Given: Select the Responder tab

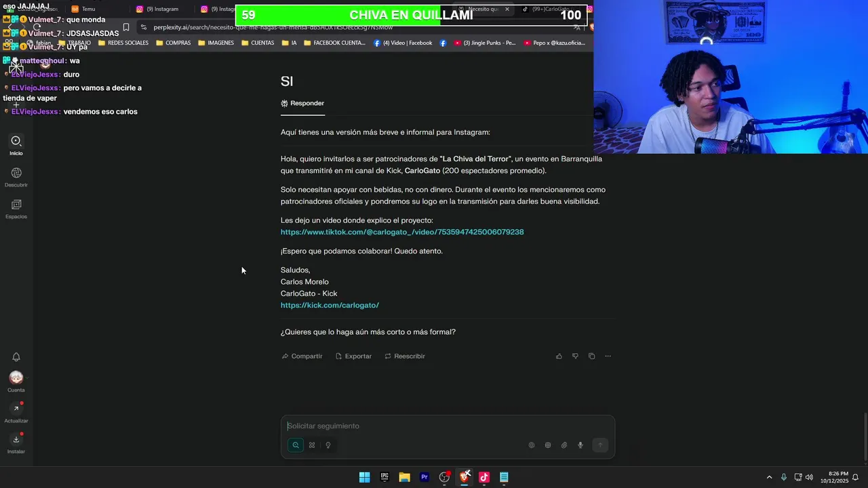Looking at the screenshot, I should click(302, 104).
